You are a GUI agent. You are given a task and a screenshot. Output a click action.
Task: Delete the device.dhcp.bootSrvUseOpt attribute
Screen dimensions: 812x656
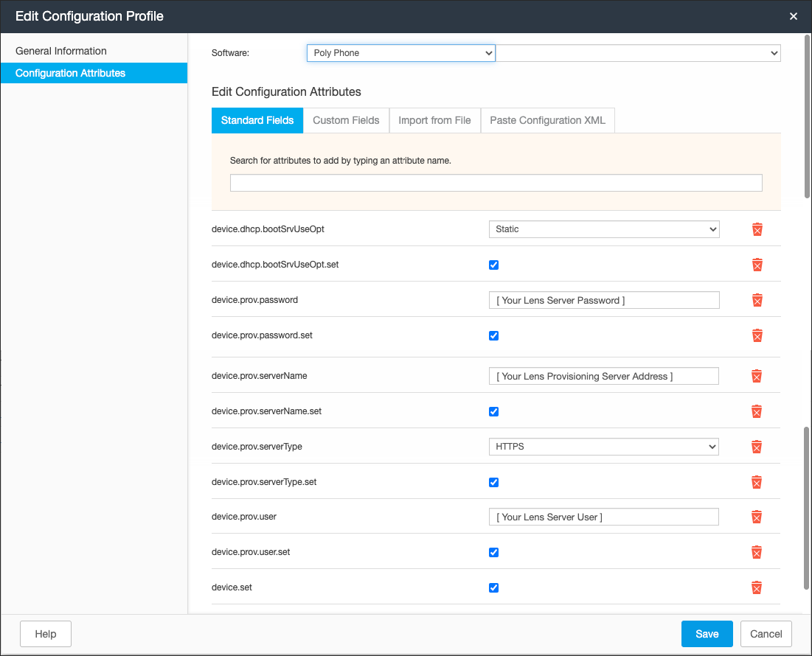(757, 229)
